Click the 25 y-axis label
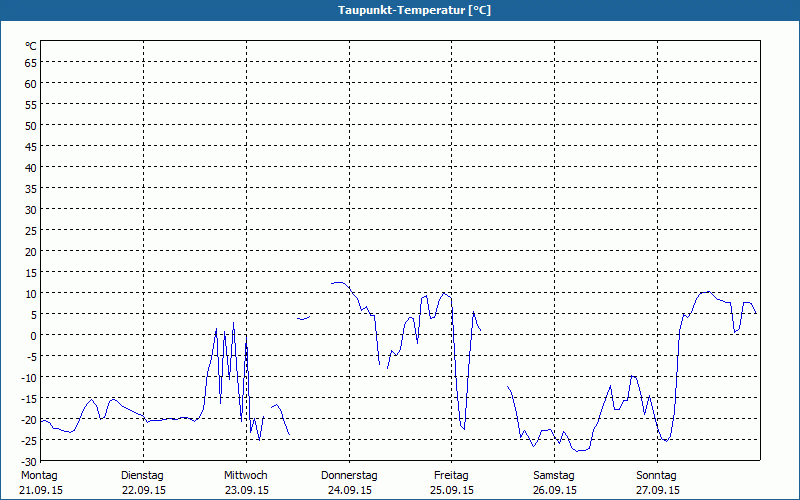 (x=31, y=231)
